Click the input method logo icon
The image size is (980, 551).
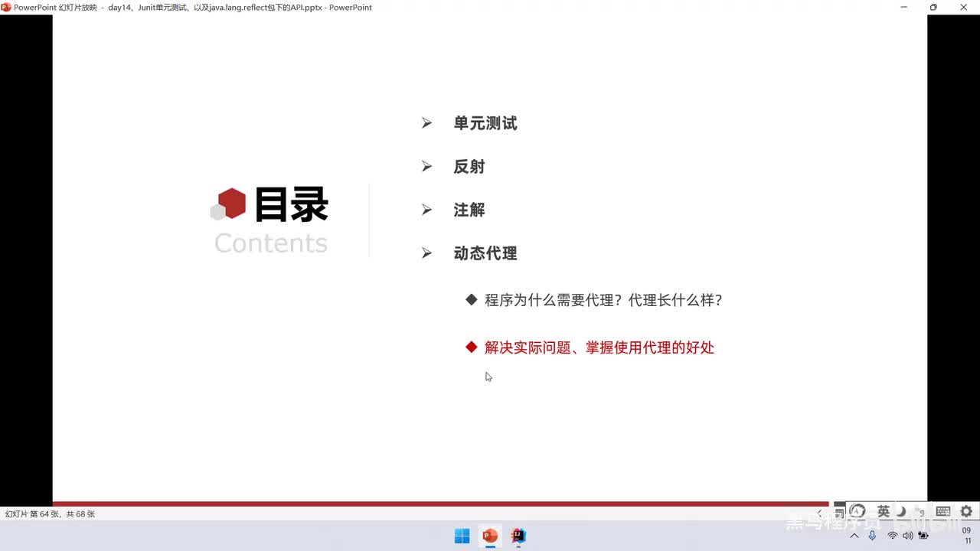[x=857, y=511]
